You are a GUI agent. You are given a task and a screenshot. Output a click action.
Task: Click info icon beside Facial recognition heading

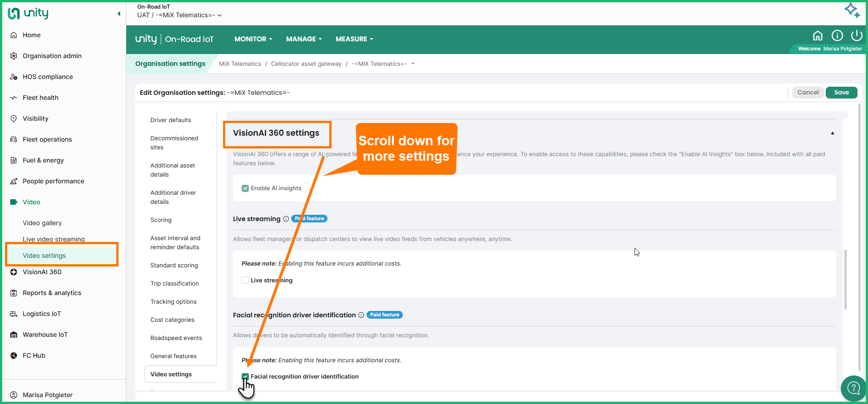pos(361,315)
